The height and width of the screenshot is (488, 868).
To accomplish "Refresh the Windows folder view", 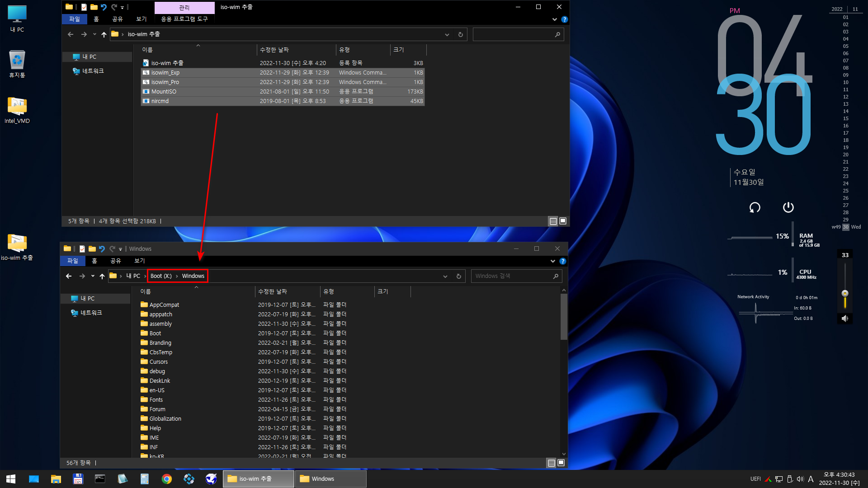I will [x=459, y=276].
